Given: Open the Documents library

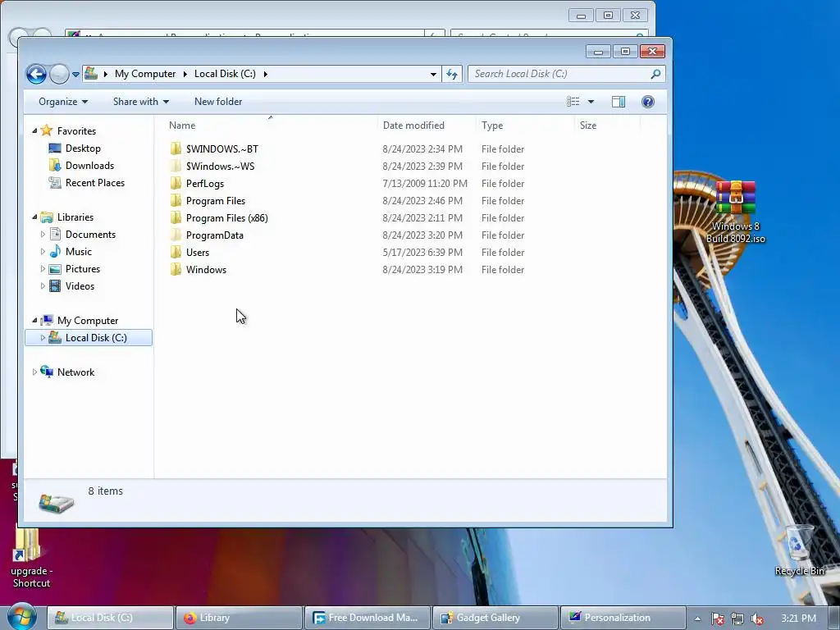Looking at the screenshot, I should coord(90,234).
